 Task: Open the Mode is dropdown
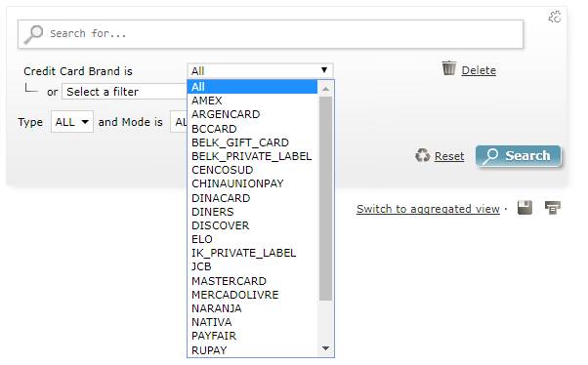click(x=179, y=121)
